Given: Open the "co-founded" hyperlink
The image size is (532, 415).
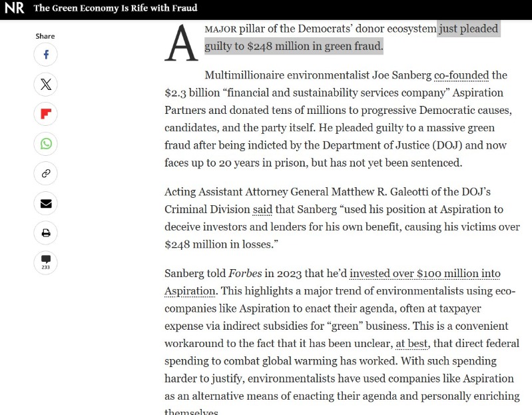Looking at the screenshot, I should tap(461, 75).
